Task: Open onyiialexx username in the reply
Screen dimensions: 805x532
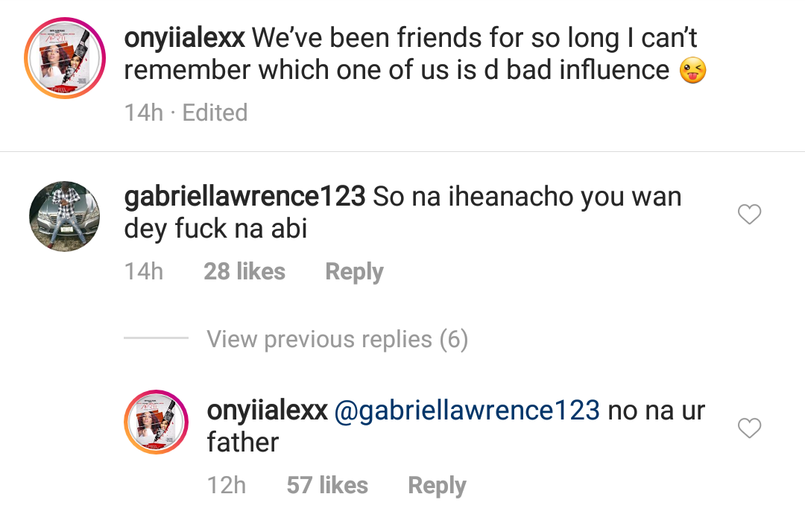Action: click(267, 411)
